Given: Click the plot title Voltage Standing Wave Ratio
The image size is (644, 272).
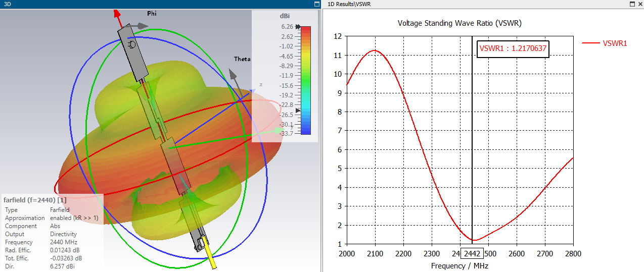Looking at the screenshot, I should click(459, 23).
